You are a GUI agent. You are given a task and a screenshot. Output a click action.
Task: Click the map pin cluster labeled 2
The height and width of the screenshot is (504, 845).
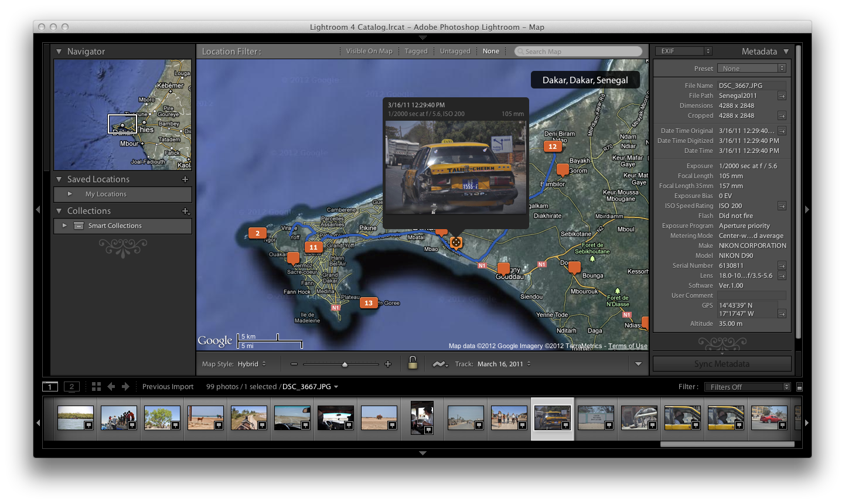pos(257,233)
